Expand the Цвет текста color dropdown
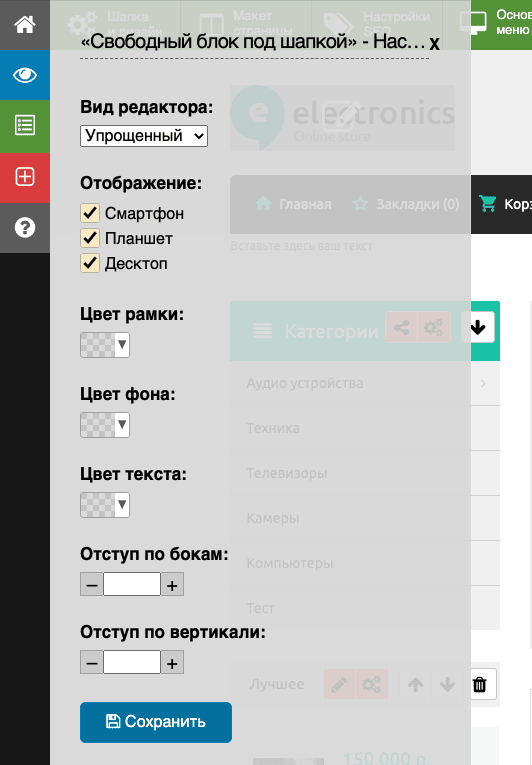 [105, 505]
